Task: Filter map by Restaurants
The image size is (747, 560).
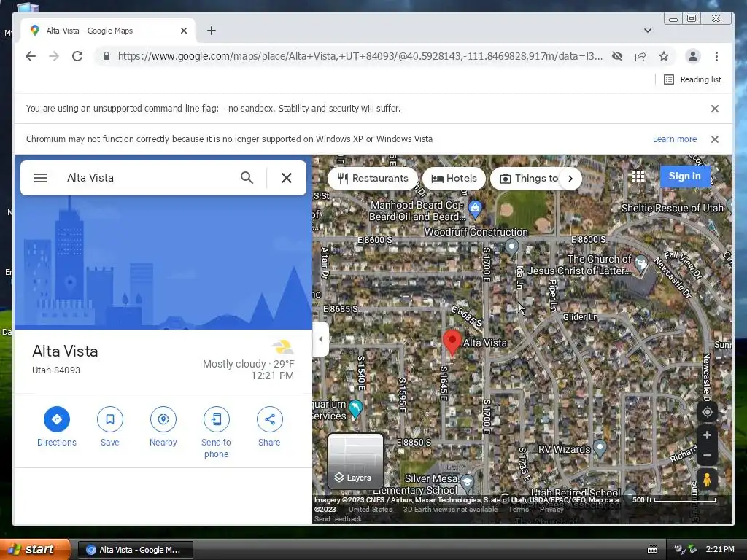Action: tap(373, 179)
